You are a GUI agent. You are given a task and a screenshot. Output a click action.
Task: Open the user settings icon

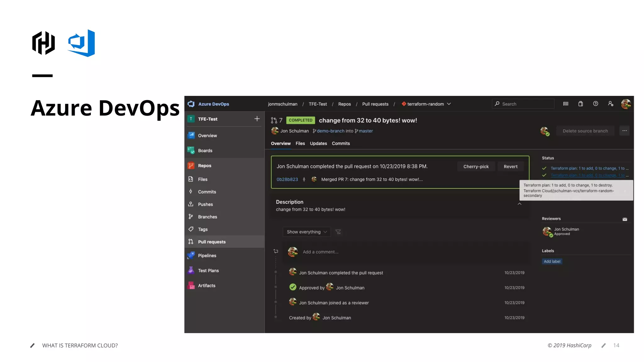point(610,104)
